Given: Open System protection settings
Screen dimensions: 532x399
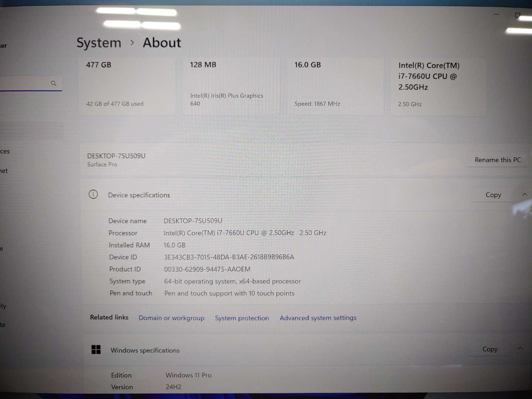Looking at the screenshot, I should (242, 318).
